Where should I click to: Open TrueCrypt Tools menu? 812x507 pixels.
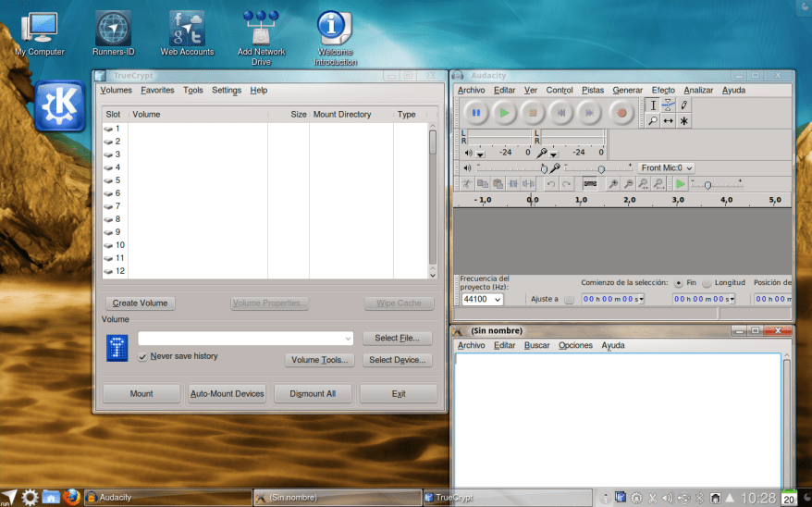click(192, 90)
